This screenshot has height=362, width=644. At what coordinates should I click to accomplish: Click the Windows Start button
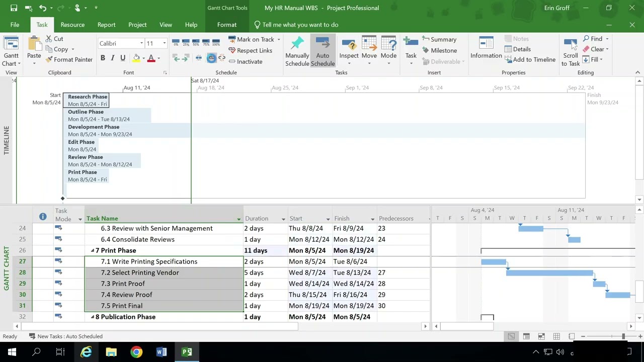coord(12,352)
